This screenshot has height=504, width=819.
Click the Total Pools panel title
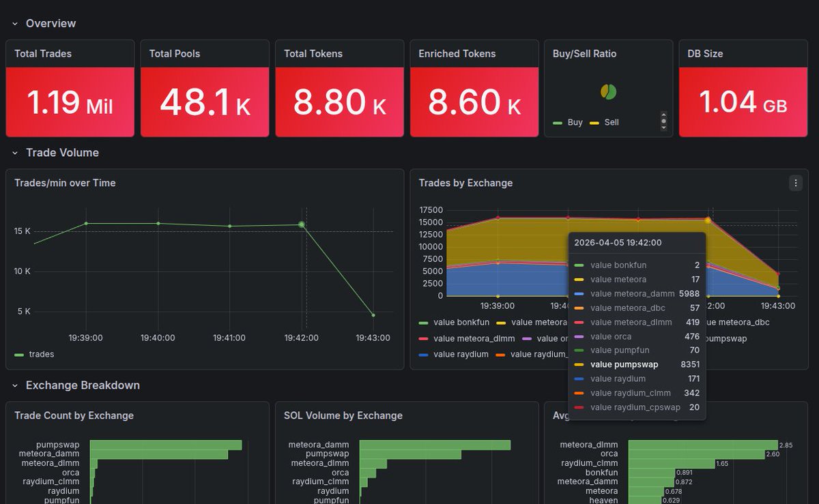click(175, 53)
